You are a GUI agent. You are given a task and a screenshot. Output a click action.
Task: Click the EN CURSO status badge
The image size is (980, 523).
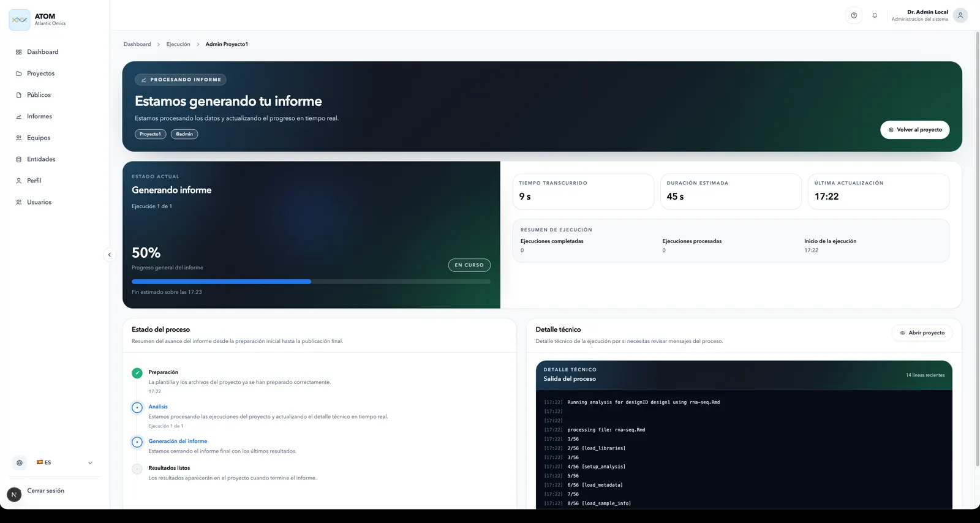click(469, 265)
